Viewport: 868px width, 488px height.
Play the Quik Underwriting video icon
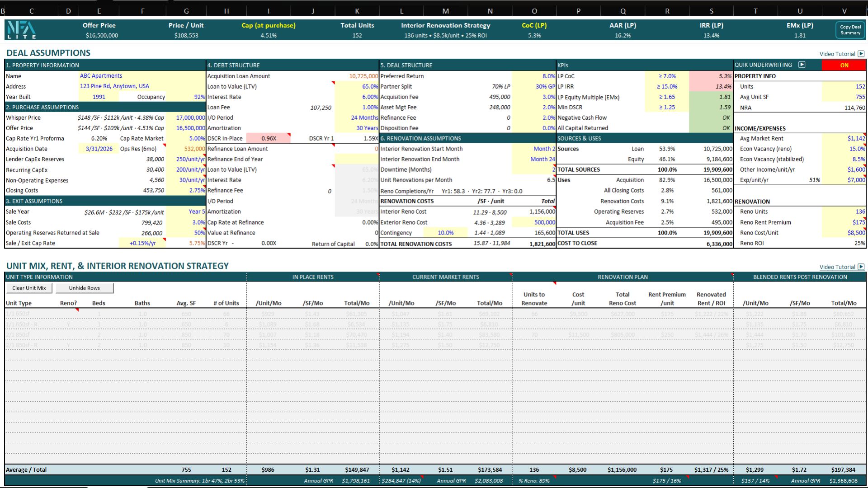click(x=802, y=65)
